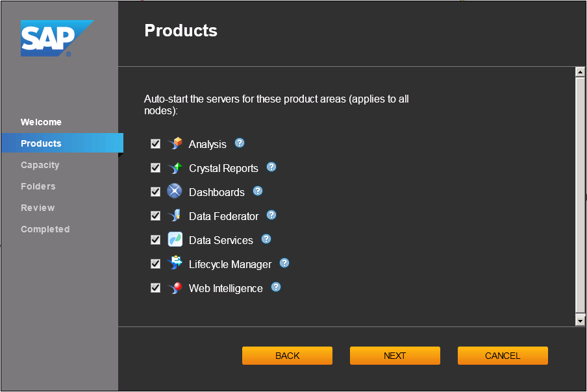Go to the Completed step
The image size is (587, 392).
click(x=45, y=229)
